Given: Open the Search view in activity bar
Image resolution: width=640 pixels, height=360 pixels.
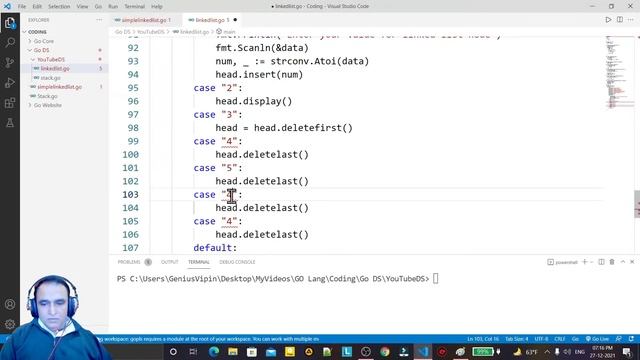Looking at the screenshot, I should click(10, 42).
